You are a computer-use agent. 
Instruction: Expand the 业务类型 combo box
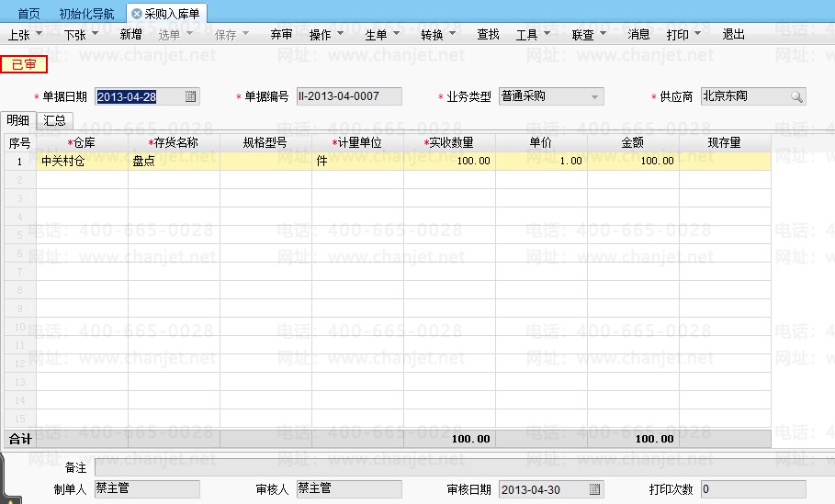595,97
